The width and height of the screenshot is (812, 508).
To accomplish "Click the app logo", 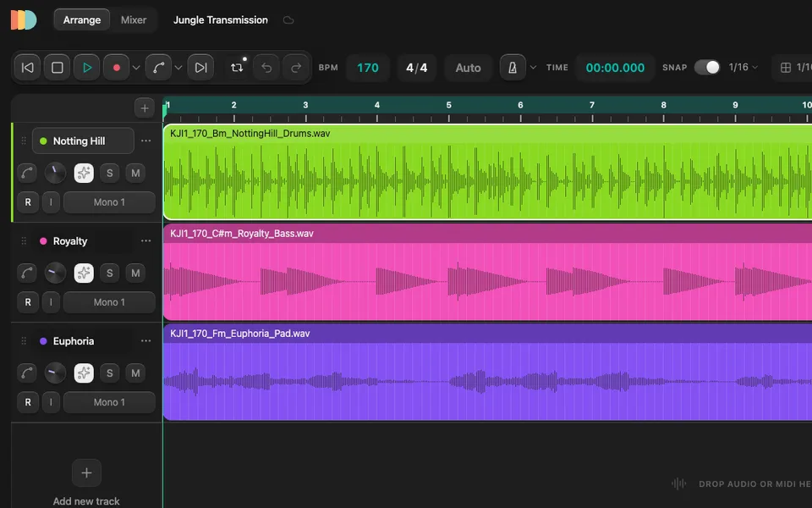I will tap(24, 19).
